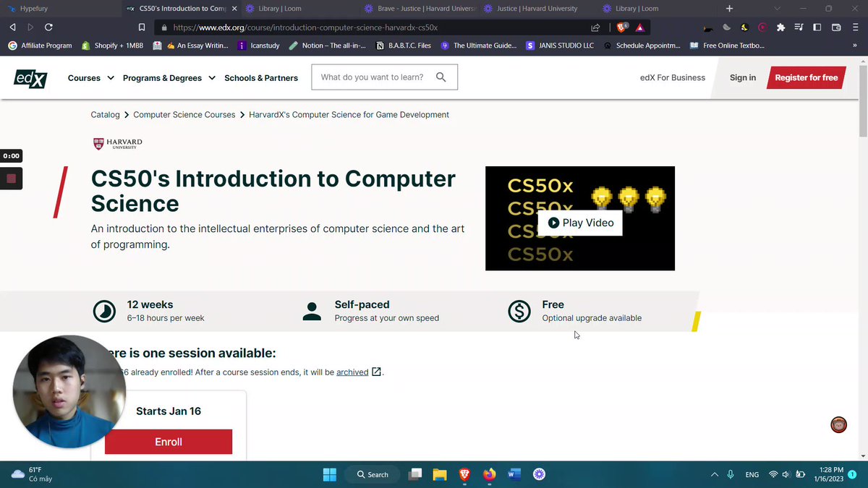Open Brave Shields lion icon
This screenshot has width=868, height=488.
(x=622, y=27)
